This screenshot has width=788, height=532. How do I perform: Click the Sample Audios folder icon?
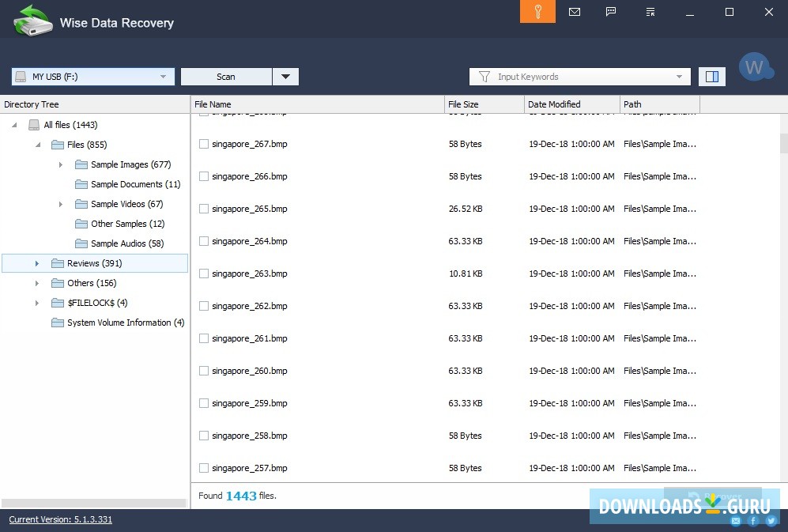click(81, 243)
